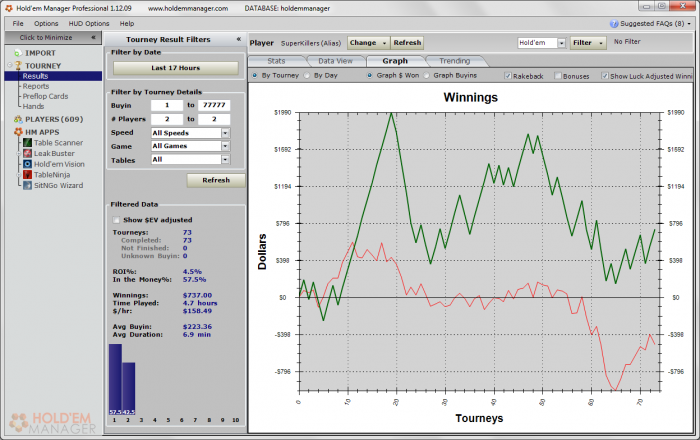The width and height of the screenshot is (700, 440).
Task: Click the # Players minimum field
Action: (167, 119)
